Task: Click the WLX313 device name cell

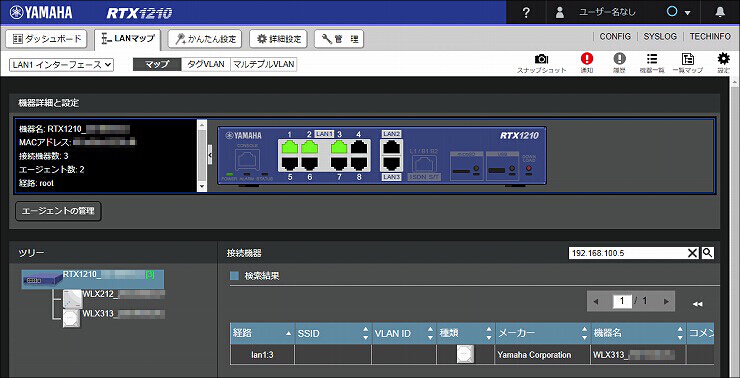Action: pos(639,355)
